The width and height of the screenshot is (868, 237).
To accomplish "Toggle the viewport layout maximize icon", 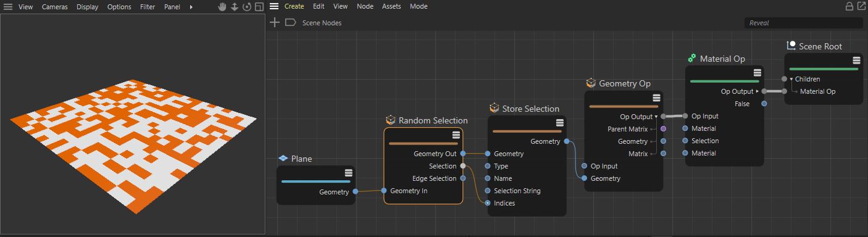I will [x=259, y=7].
